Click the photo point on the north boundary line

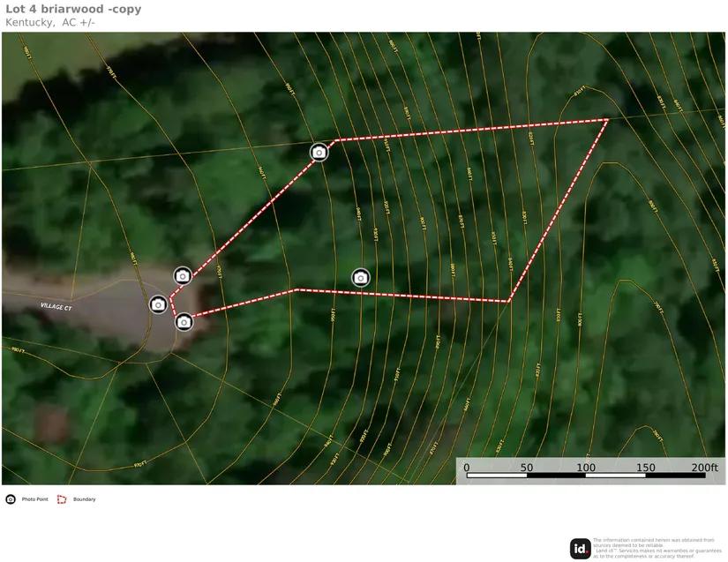tap(319, 153)
